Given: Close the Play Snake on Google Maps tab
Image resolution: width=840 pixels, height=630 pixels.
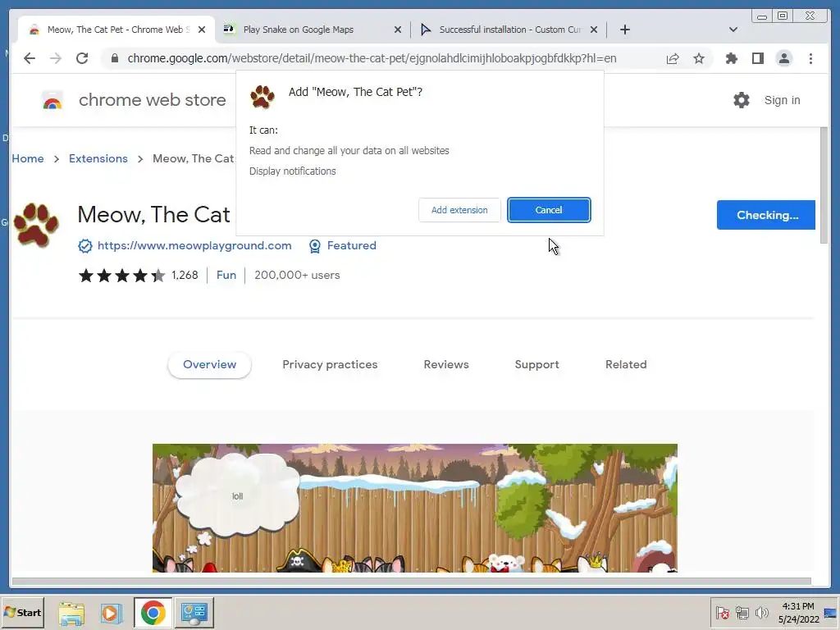Looking at the screenshot, I should 398,30.
